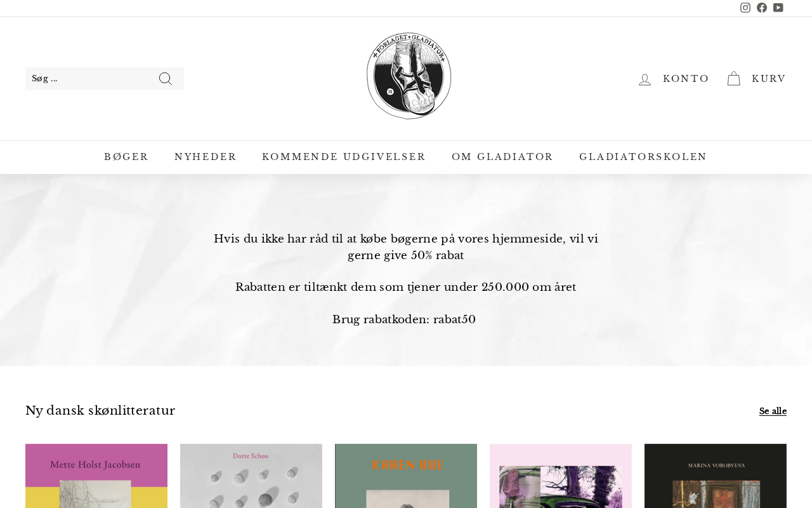Click the shopping bag cart icon
This screenshot has height=508, width=812.
pos(734,79)
